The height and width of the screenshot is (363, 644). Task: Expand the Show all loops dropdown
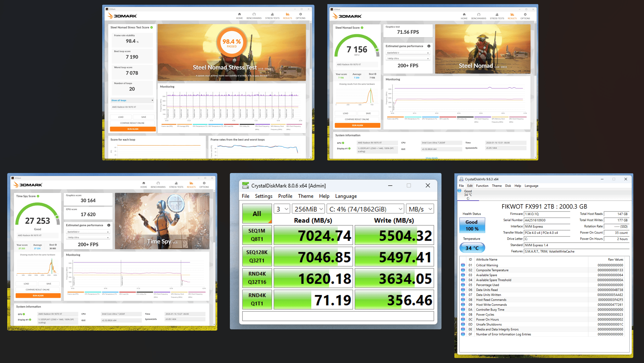pos(132,100)
